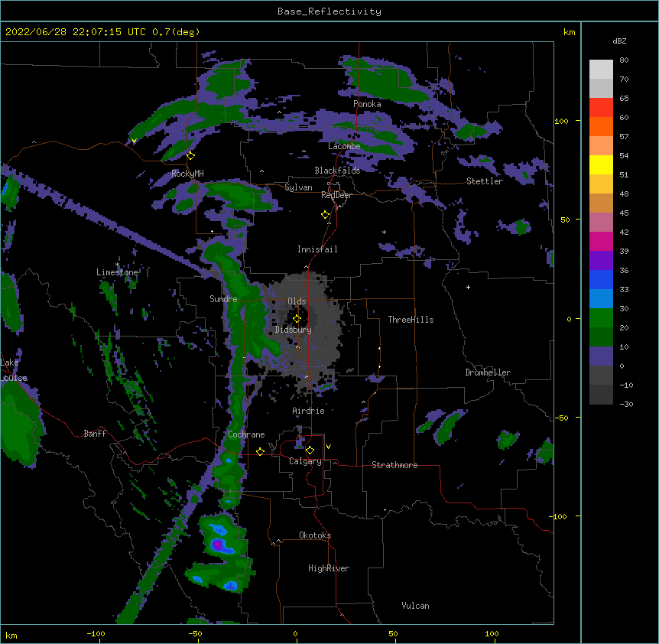Click the RedDeer city label
The image size is (659, 644).
tap(336, 195)
